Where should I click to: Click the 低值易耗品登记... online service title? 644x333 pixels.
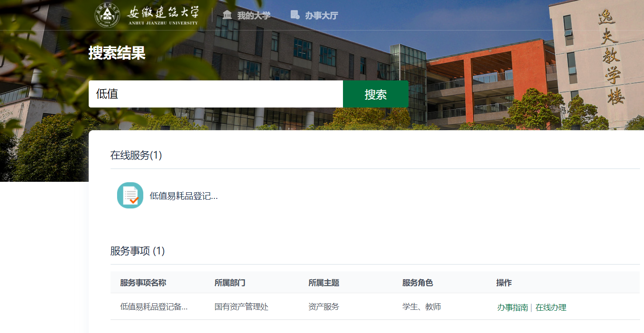(x=184, y=196)
